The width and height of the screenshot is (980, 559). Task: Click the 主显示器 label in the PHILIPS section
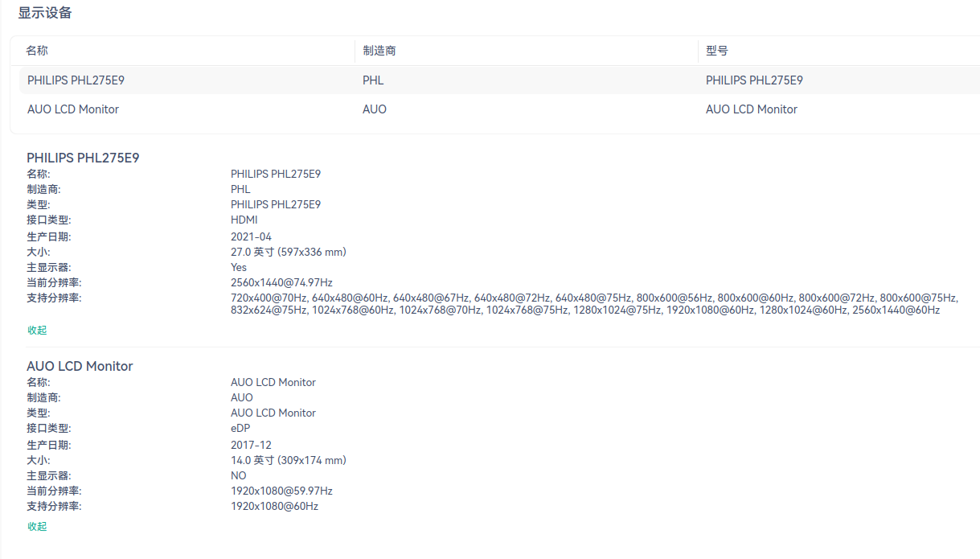point(49,267)
